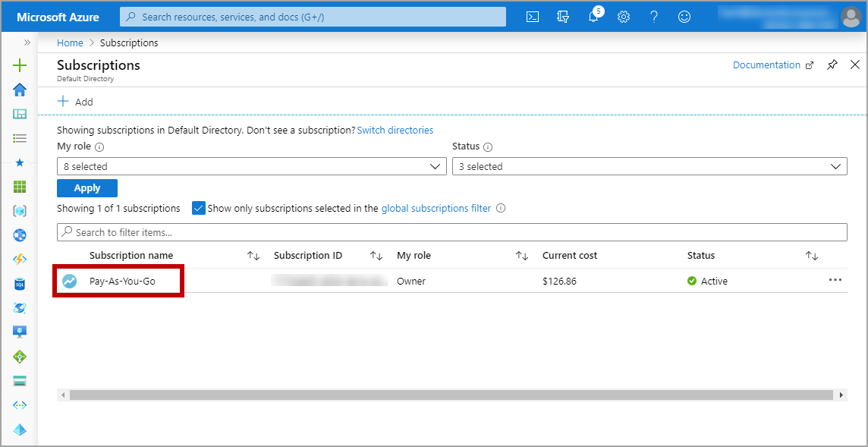The image size is (868, 447).
Task: Open SQL databases sidebar icon
Action: coord(20,284)
